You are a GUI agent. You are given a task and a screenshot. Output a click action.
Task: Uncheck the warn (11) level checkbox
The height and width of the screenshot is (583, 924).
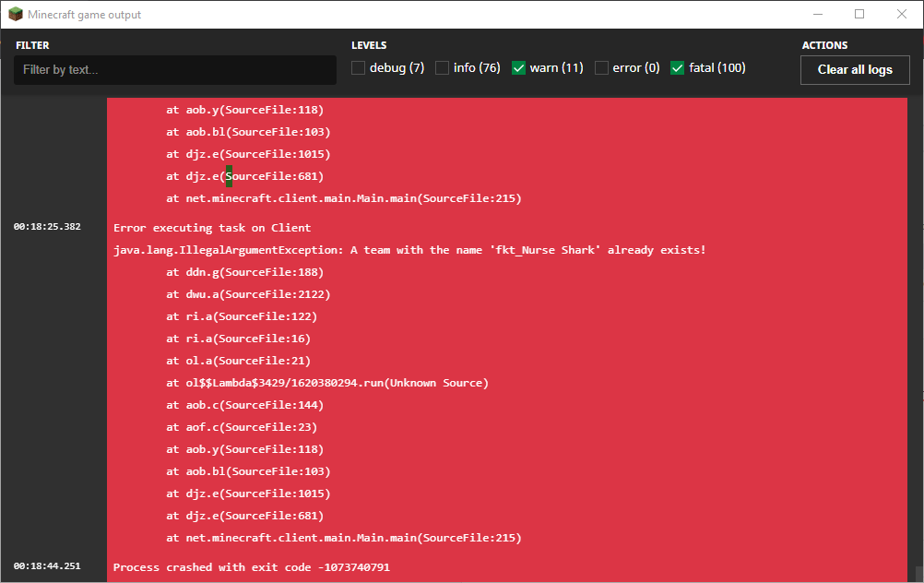pos(518,67)
